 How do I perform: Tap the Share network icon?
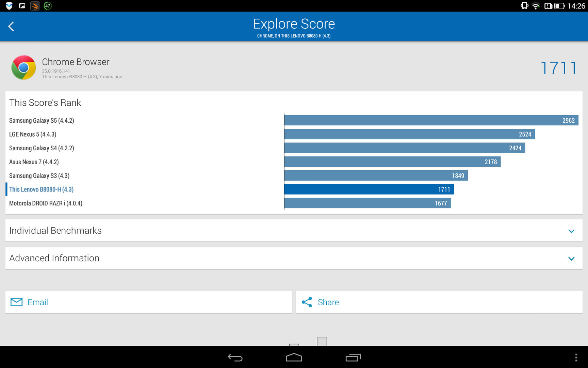[307, 302]
